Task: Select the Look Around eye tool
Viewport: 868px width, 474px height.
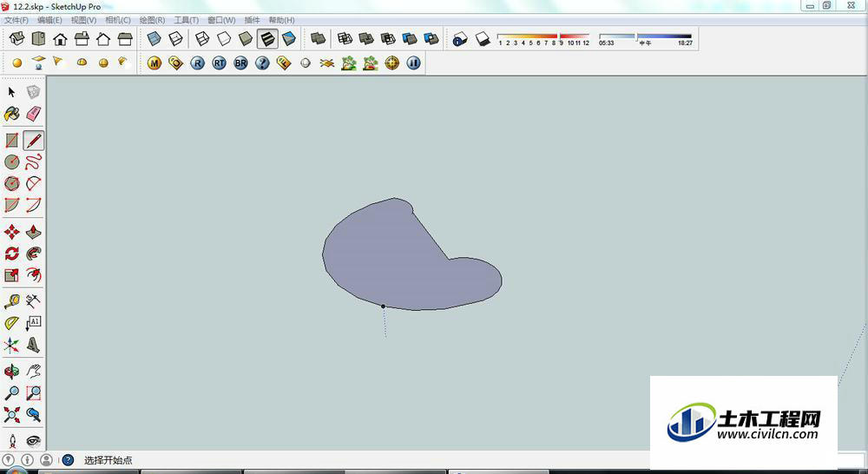Action: 33,441
